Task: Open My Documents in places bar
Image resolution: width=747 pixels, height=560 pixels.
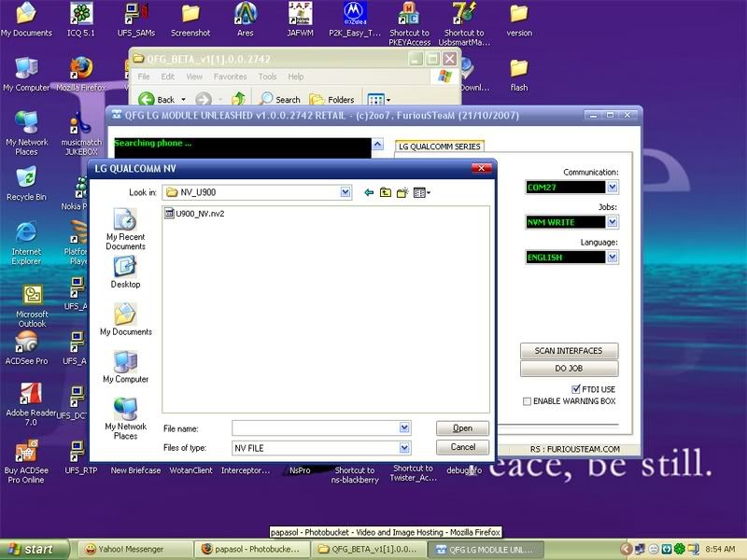Action: [x=125, y=319]
